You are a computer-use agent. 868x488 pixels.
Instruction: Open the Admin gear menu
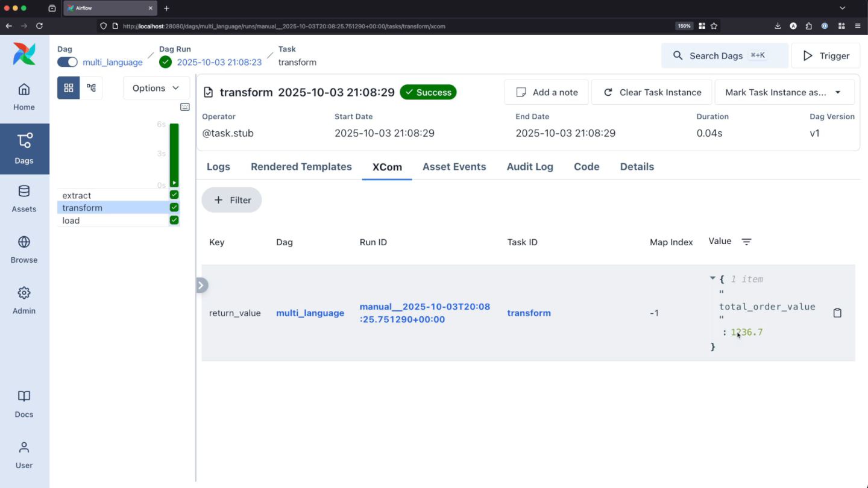24,300
